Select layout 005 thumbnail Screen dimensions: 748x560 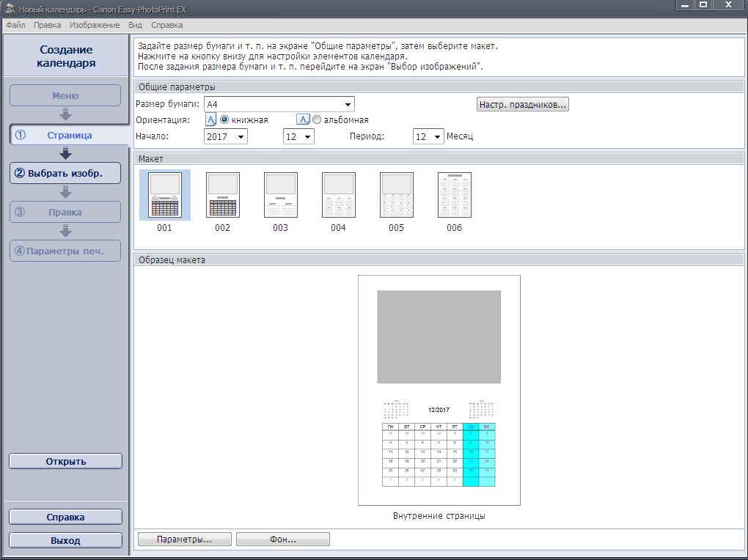point(397,195)
